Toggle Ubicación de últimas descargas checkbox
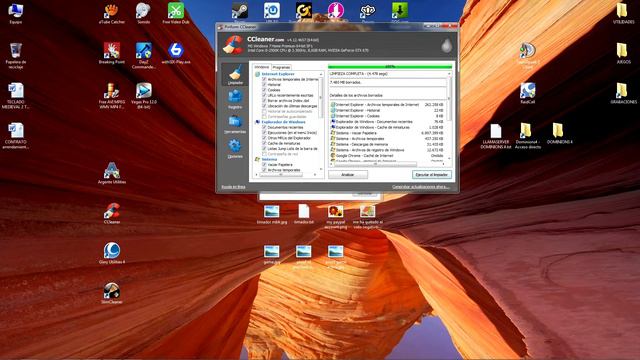 point(264,106)
